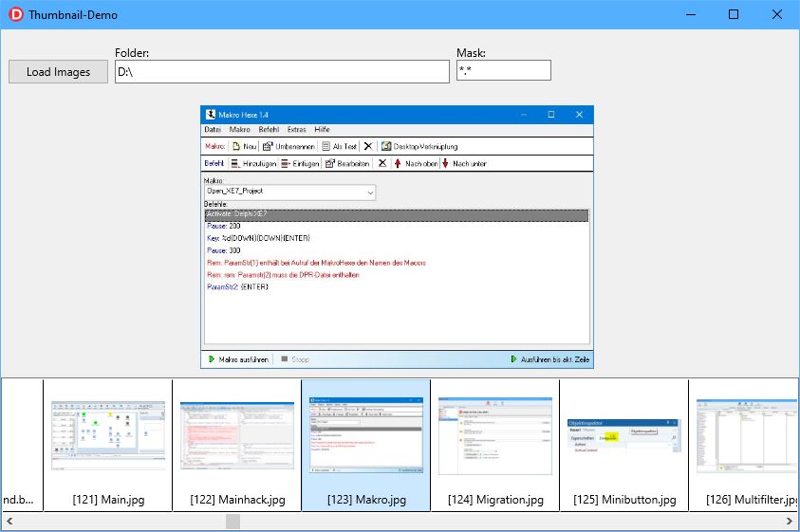Click the Thumbnail-Demo app icon in title bar
This screenshot has height=532, width=800.
[16, 14]
